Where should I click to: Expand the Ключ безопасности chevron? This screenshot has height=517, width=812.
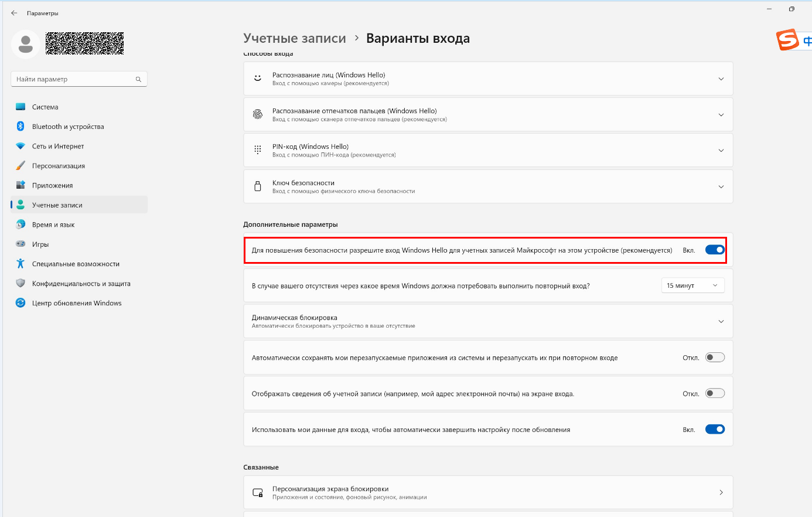[721, 187]
